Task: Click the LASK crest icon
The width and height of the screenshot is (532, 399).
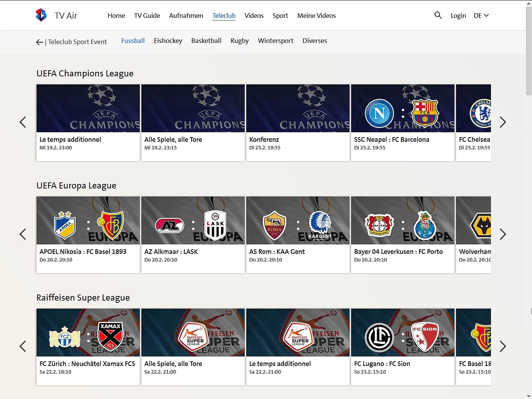Action: click(215, 225)
